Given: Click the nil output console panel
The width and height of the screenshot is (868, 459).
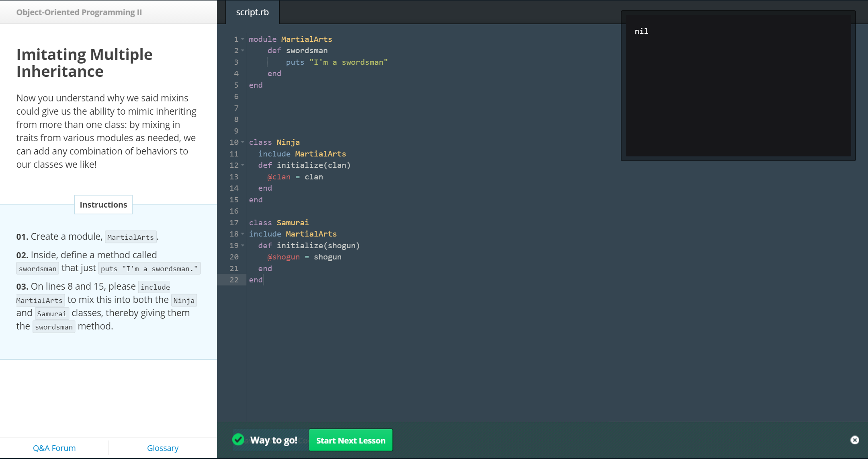Looking at the screenshot, I should 738,86.
